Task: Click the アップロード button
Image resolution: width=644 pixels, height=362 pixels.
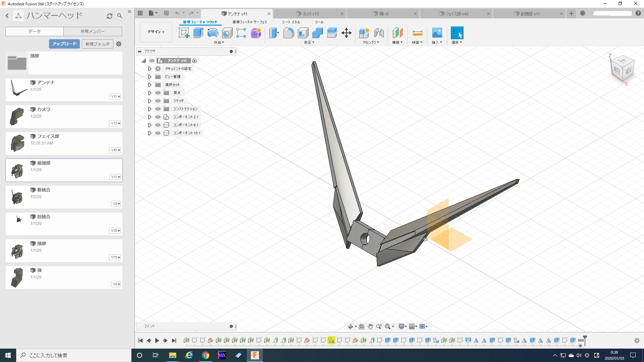Action: point(64,44)
